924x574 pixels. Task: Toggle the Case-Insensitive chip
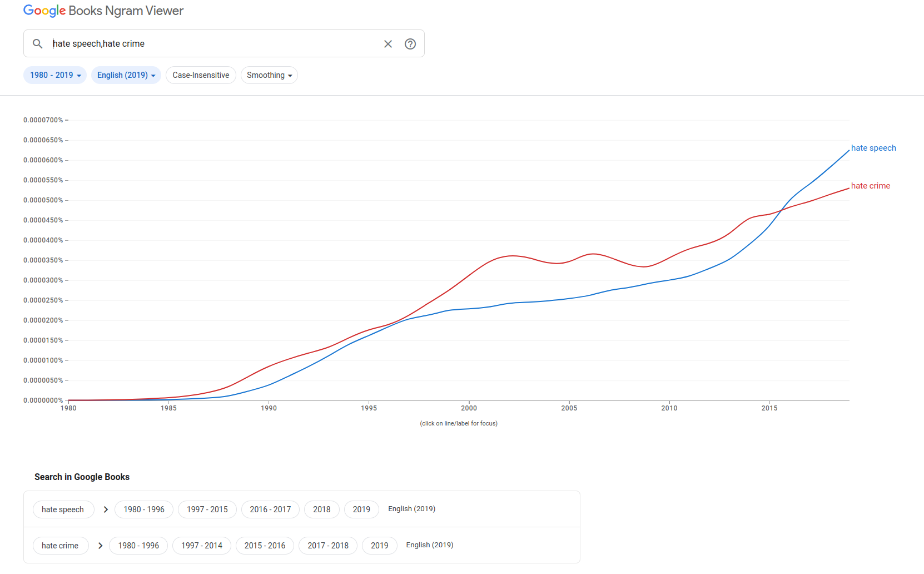click(x=201, y=75)
